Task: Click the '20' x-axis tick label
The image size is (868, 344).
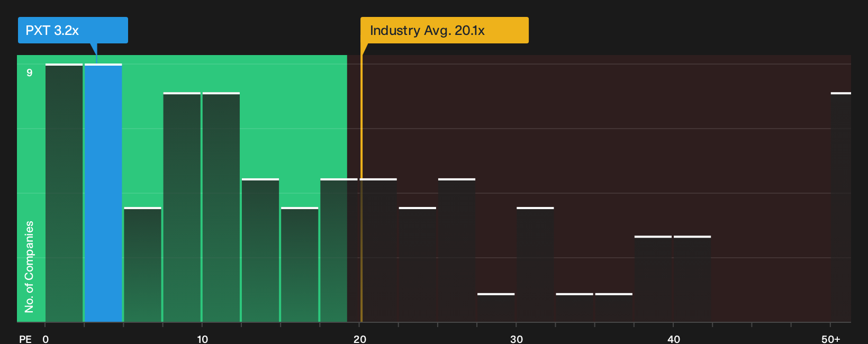Action: (360, 339)
